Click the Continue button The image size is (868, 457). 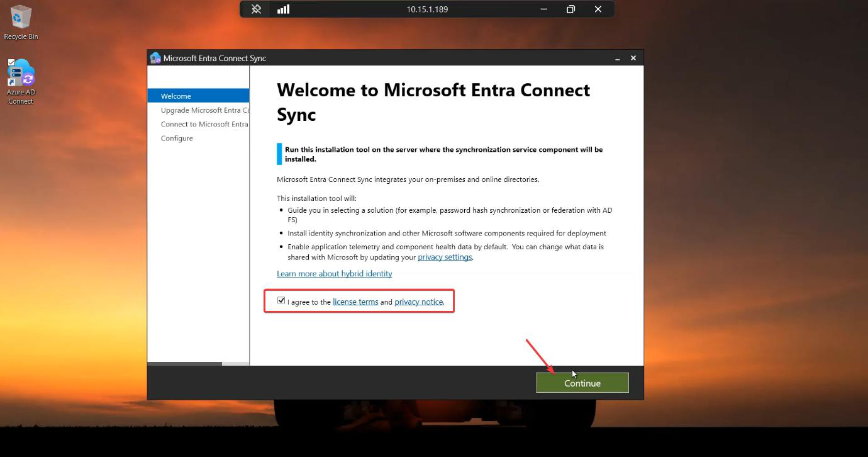tap(582, 383)
